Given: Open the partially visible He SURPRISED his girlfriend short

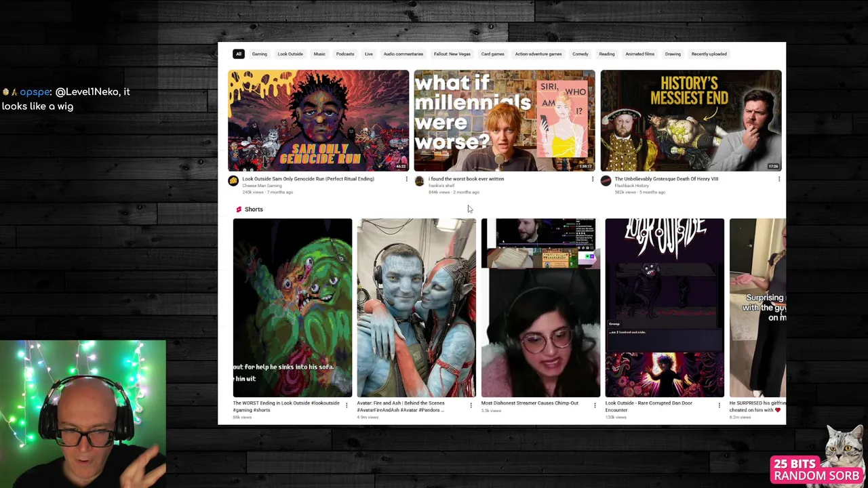Looking at the screenshot, I should point(757,308).
